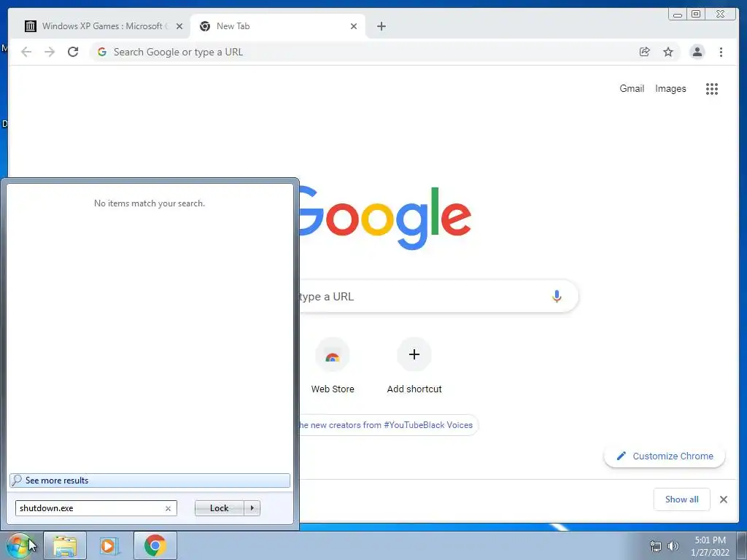Click the Google logo
The image size is (747, 560).
tap(385, 218)
